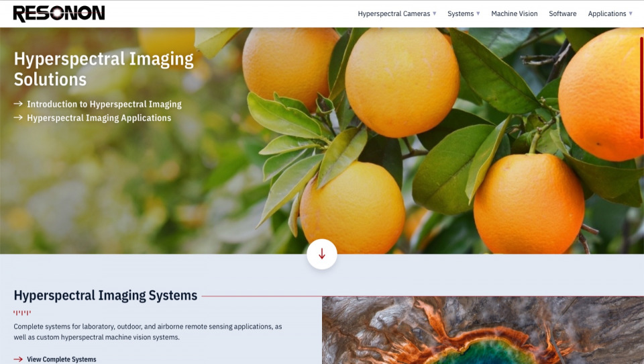Viewport: 644px width, 364px height.
Task: Open the Software menu item
Action: tap(563, 13)
